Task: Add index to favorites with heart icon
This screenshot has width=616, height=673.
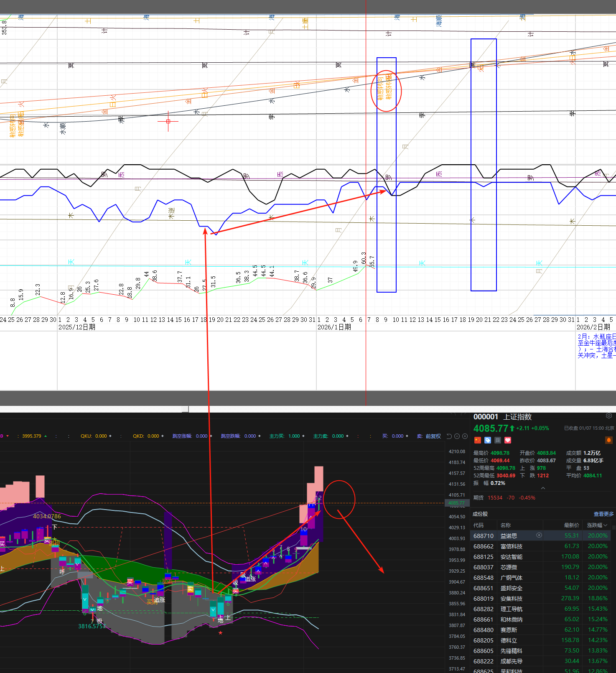Action: (508, 440)
